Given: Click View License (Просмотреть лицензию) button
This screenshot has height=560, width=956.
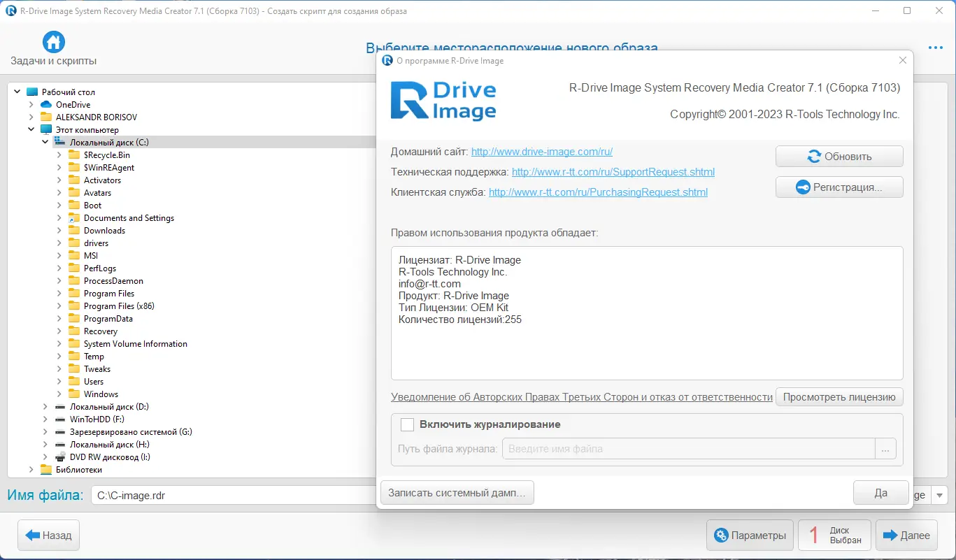Looking at the screenshot, I should tap(839, 397).
